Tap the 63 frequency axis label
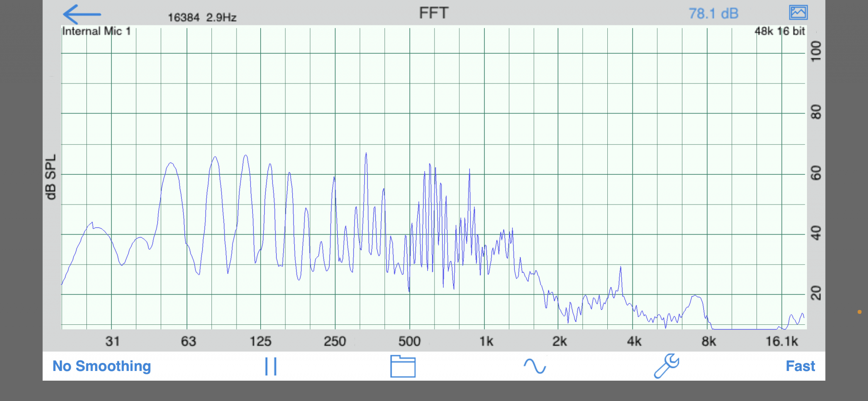This screenshot has width=868, height=401. point(188,341)
